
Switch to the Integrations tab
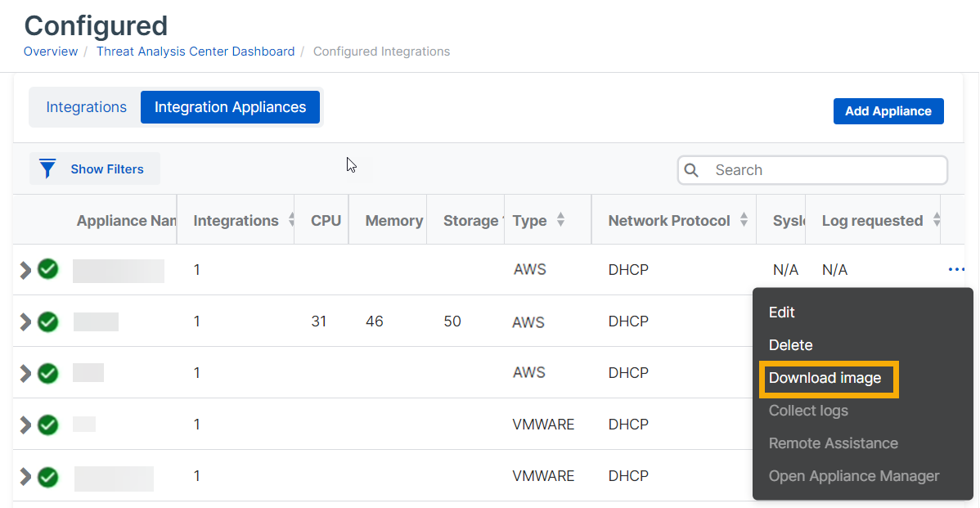[86, 107]
